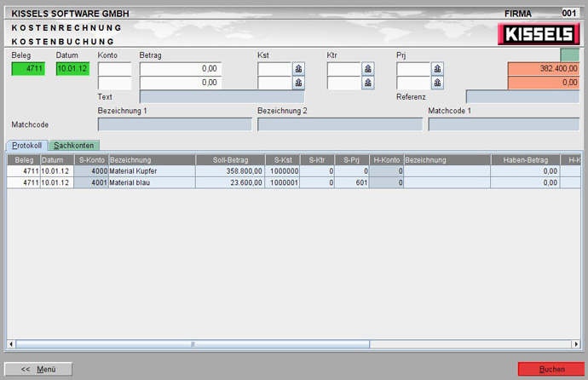The width and height of the screenshot is (588, 380).
Task: Focus the second Betrag field
Action: click(x=181, y=83)
